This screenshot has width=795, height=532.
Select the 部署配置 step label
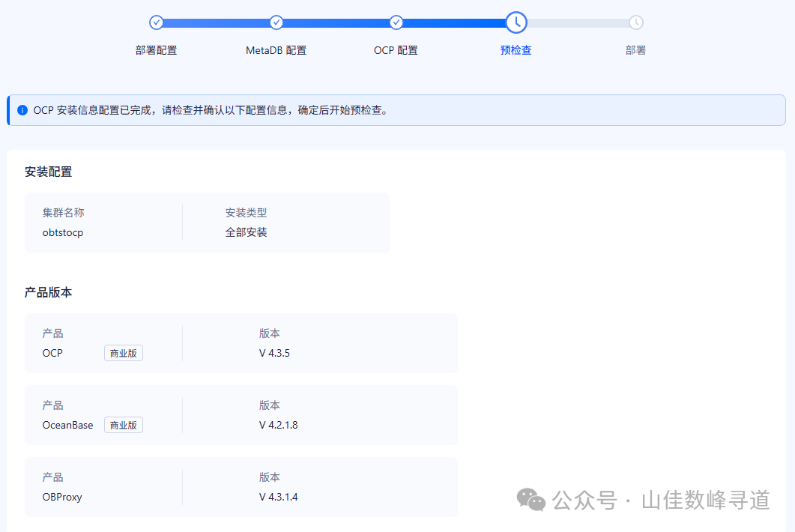point(156,50)
